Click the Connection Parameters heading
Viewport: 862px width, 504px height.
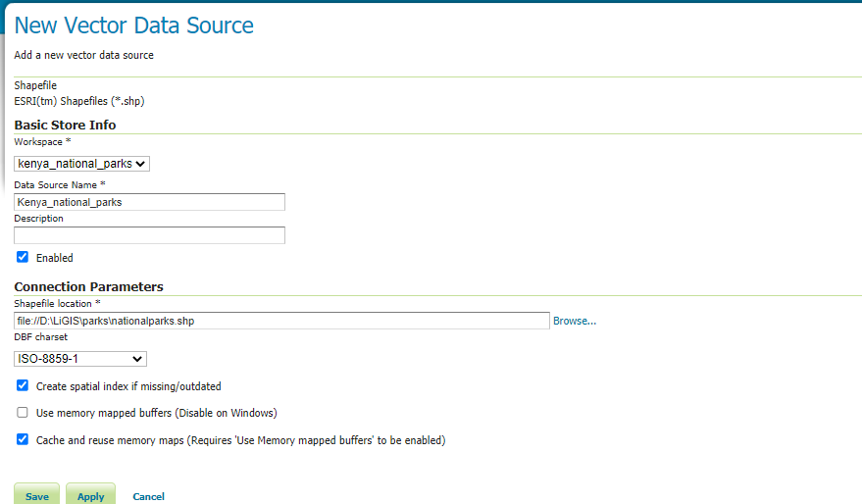pyautogui.click(x=88, y=286)
